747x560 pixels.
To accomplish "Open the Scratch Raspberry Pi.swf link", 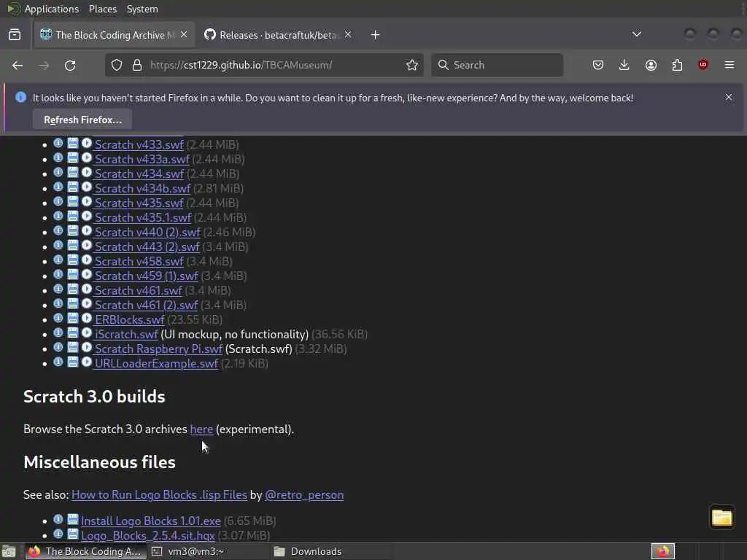I will click(x=158, y=349).
